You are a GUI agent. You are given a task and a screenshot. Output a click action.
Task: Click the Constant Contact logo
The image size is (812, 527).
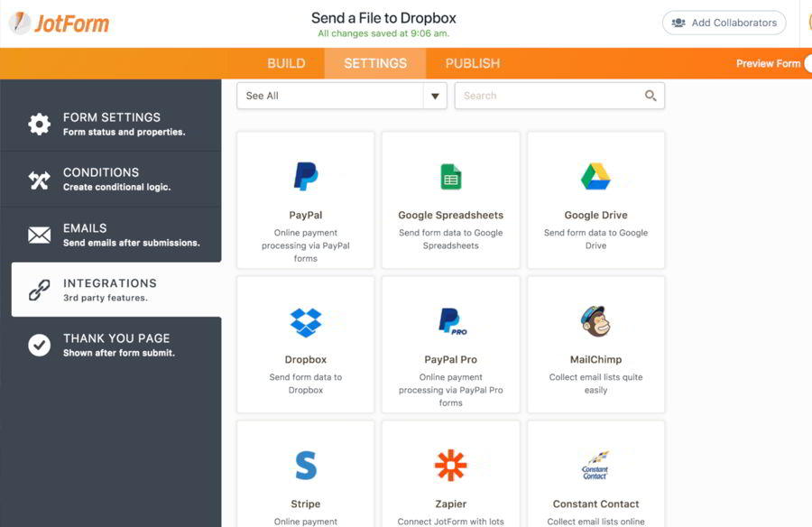pyautogui.click(x=595, y=466)
